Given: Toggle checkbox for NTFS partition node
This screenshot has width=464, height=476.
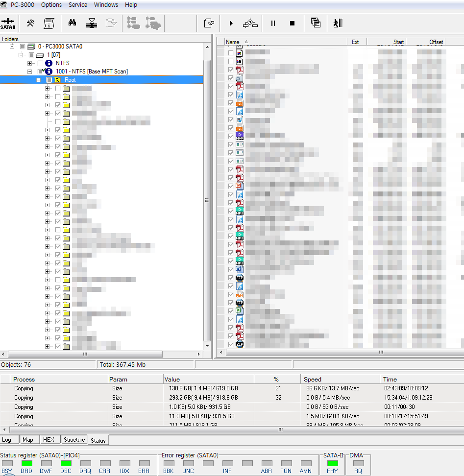Looking at the screenshot, I should click(40, 63).
